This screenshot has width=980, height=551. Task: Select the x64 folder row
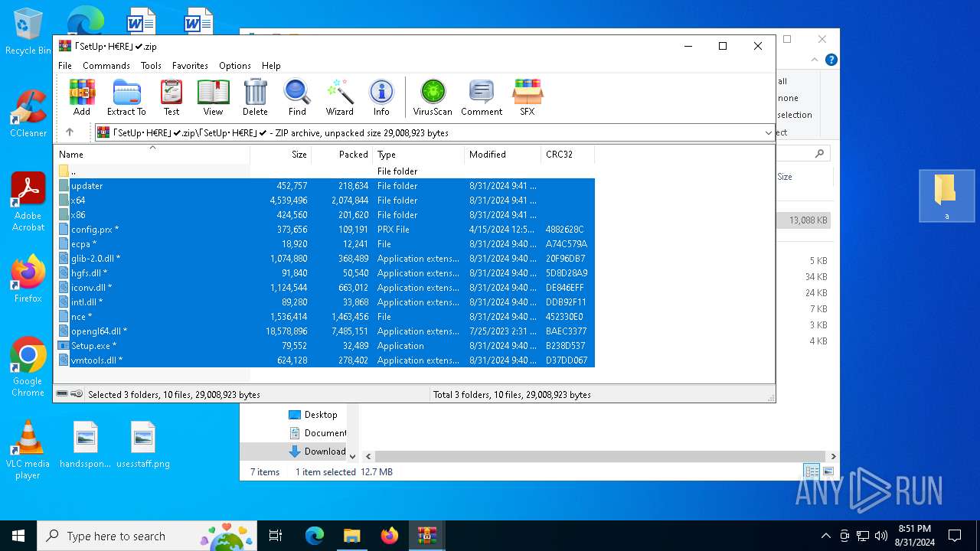pyautogui.click(x=325, y=201)
